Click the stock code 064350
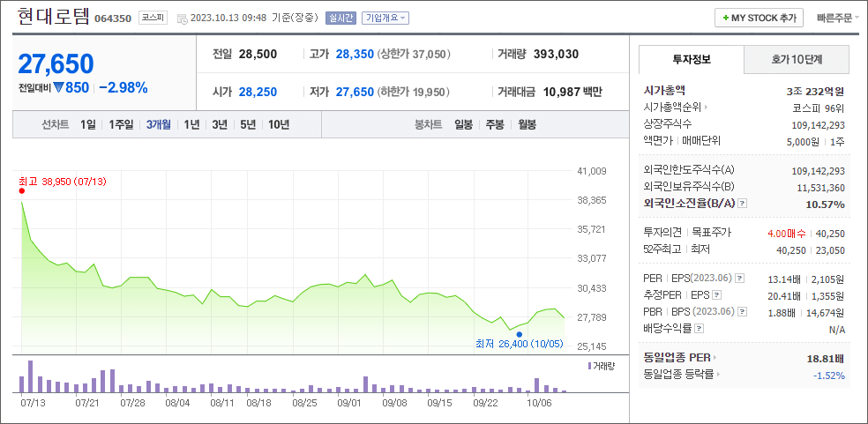Viewport: 868px width, 424px height. click(113, 19)
